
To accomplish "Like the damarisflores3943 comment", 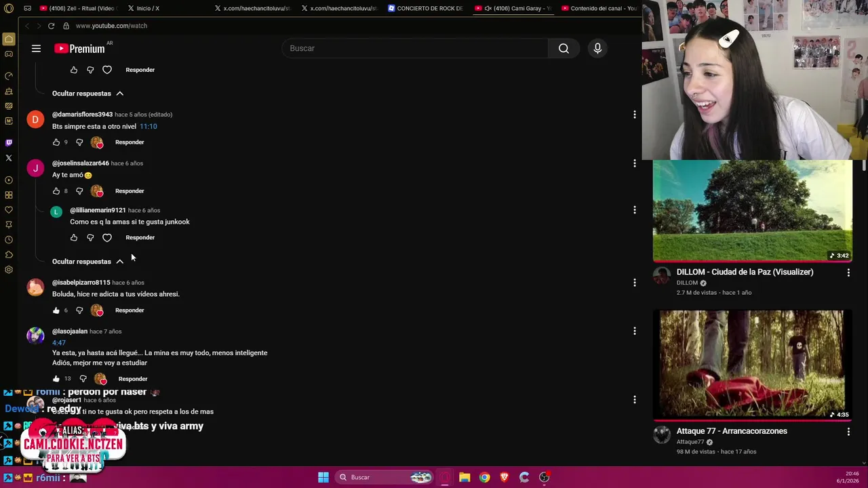I will point(56,142).
